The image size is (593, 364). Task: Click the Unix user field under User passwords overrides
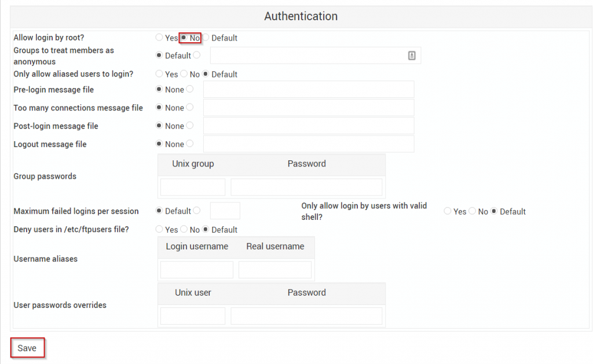[192, 315]
